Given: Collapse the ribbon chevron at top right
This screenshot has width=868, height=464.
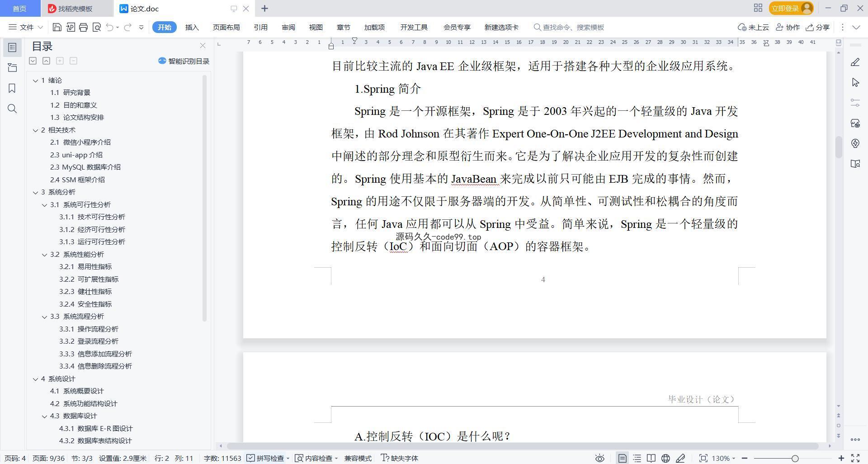Looking at the screenshot, I should pos(856,28).
